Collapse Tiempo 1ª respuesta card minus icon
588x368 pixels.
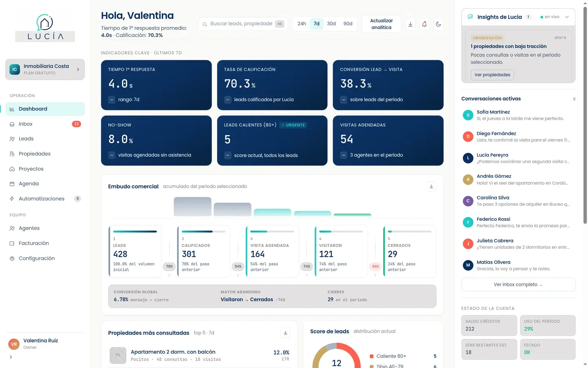coord(112,100)
